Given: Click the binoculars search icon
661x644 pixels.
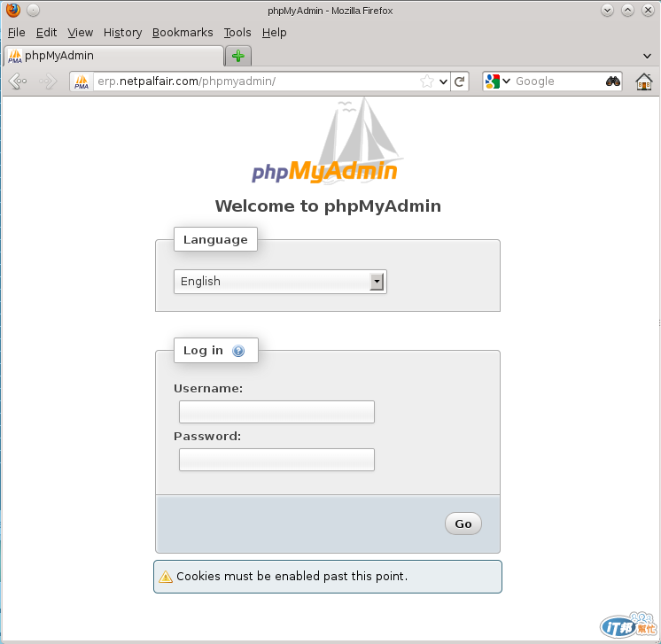Looking at the screenshot, I should click(x=613, y=81).
